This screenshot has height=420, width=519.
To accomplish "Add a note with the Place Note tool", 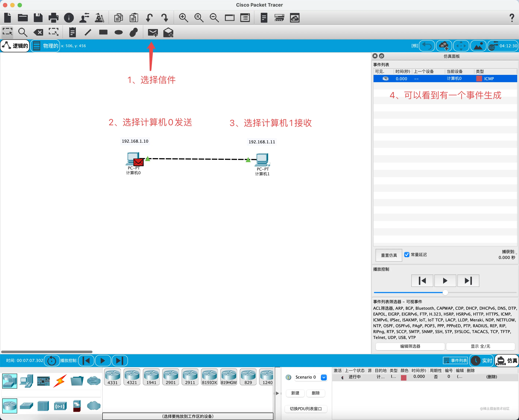I will (x=72, y=32).
